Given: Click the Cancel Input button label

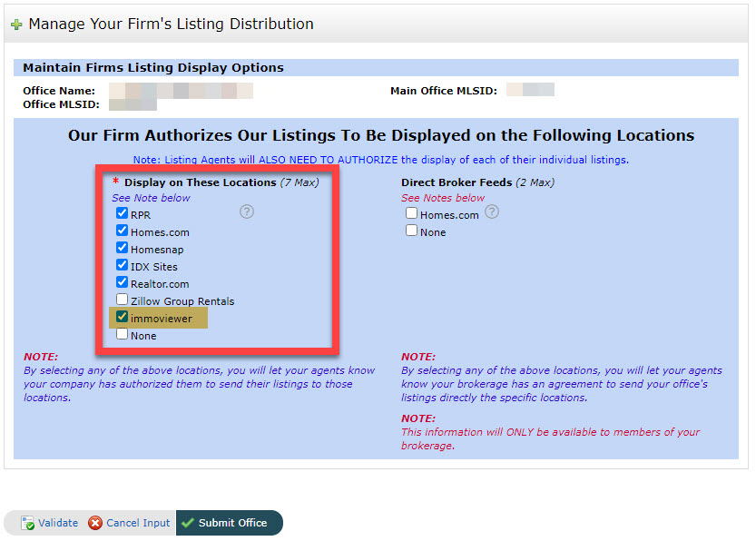Looking at the screenshot, I should coord(138,524).
